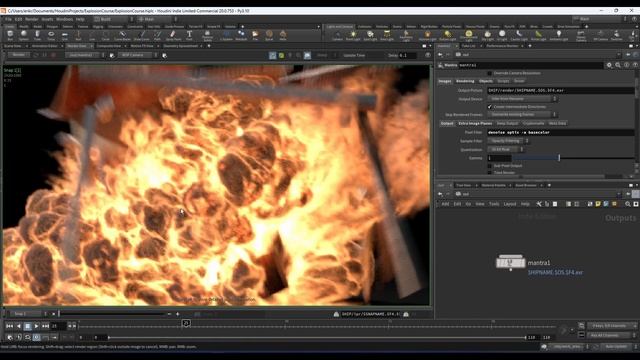Image resolution: width=640 pixels, height=360 pixels.
Task: Click the Pixel Filter input field
Action: tap(560, 132)
